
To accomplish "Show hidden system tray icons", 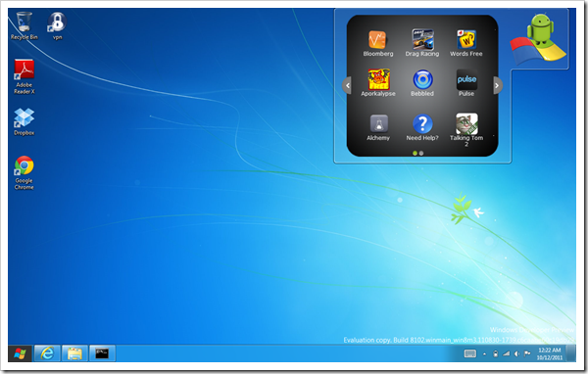I will (x=484, y=353).
